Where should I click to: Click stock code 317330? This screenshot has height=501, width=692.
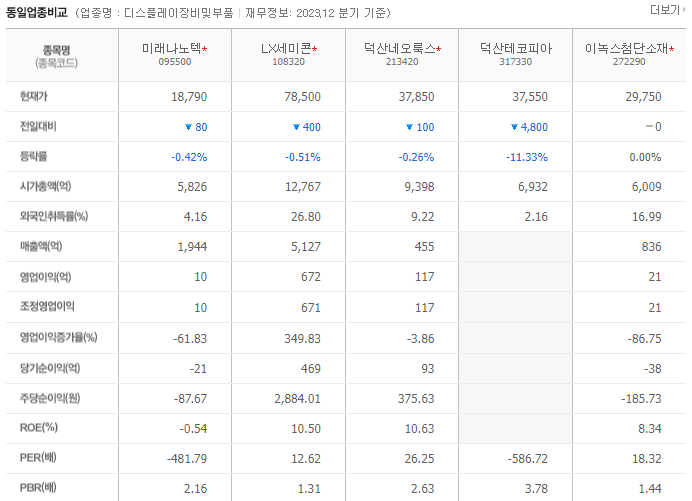point(515,62)
